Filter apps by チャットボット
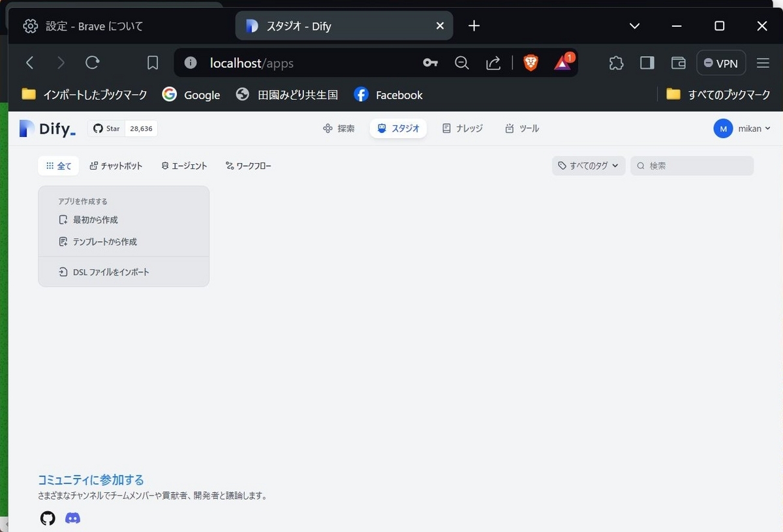This screenshot has width=783, height=532. [x=116, y=166]
